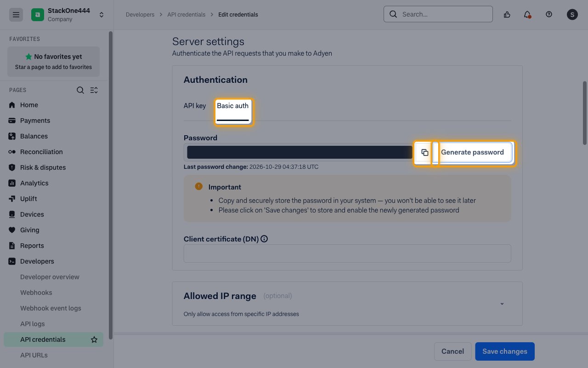Screen dimensions: 588x368
Task: Click the pages list filter icon
Action: [x=94, y=90]
